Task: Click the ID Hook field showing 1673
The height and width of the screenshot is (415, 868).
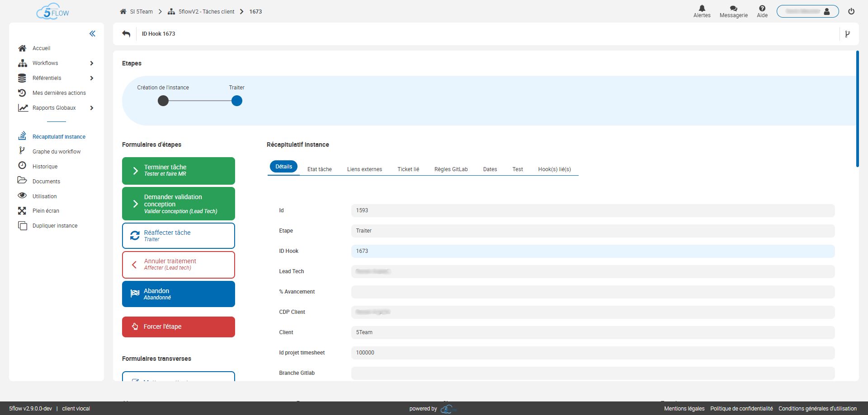Action: click(593, 251)
